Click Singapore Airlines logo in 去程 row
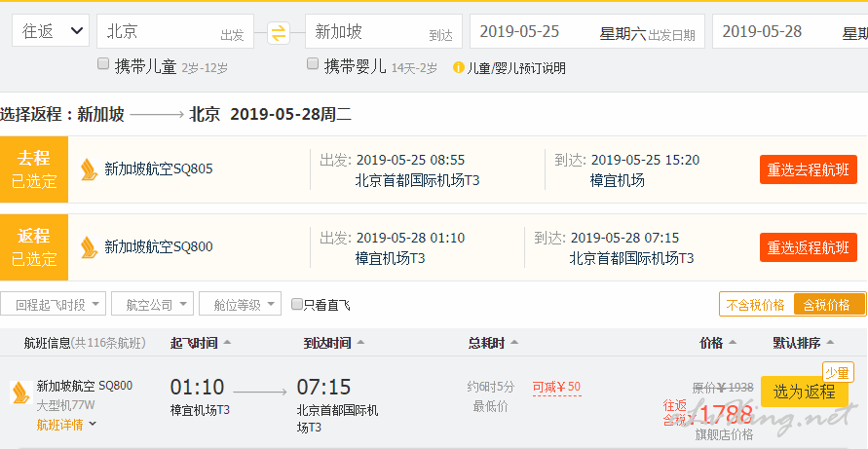This screenshot has width=868, height=449. tap(89, 169)
